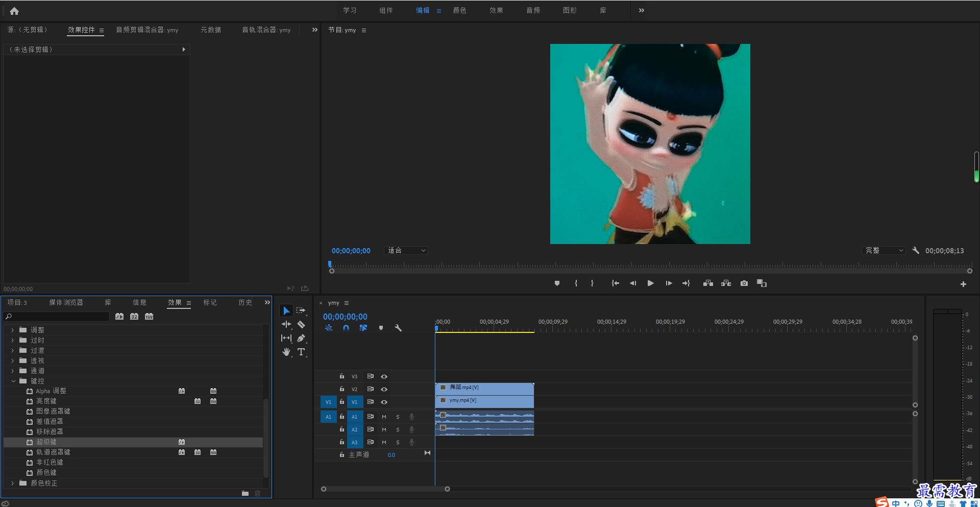This screenshot has width=980, height=507.
Task: Go to Out point
Action: (686, 283)
